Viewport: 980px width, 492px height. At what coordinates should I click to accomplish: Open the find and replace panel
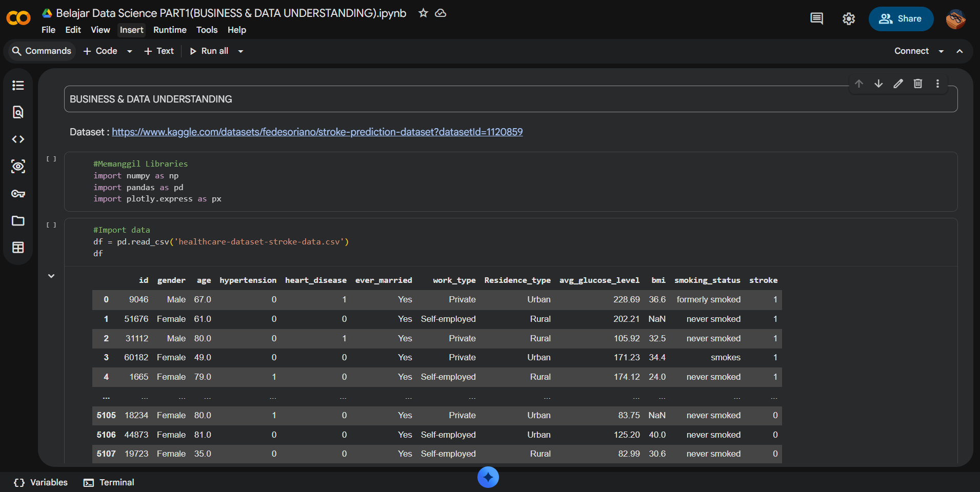(18, 112)
